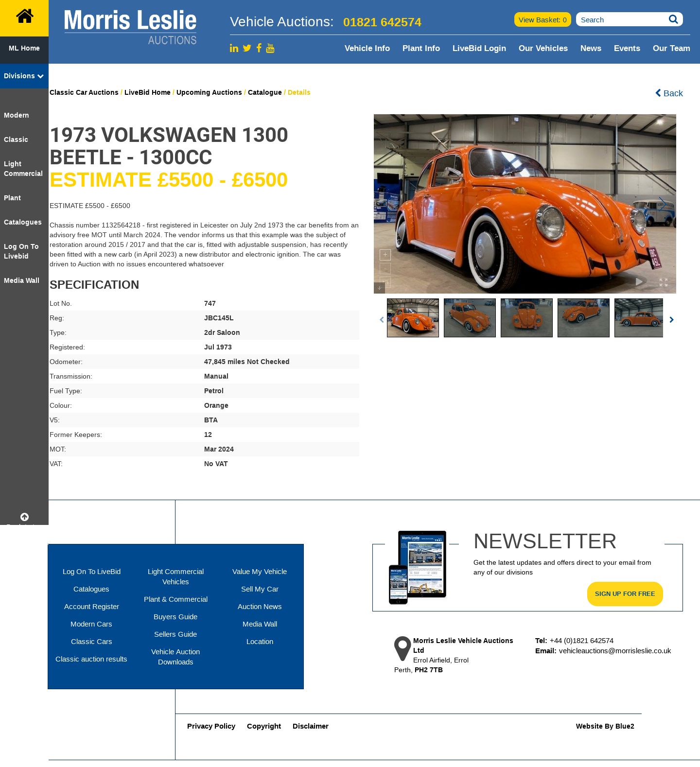
Task: Select Log On To Livebid in sidebar
Action: pos(21,251)
